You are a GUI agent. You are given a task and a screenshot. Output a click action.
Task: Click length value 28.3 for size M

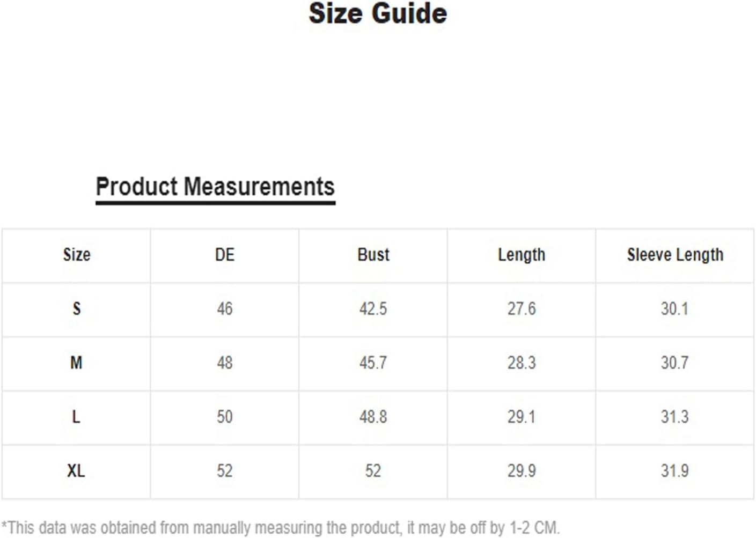[x=522, y=363]
